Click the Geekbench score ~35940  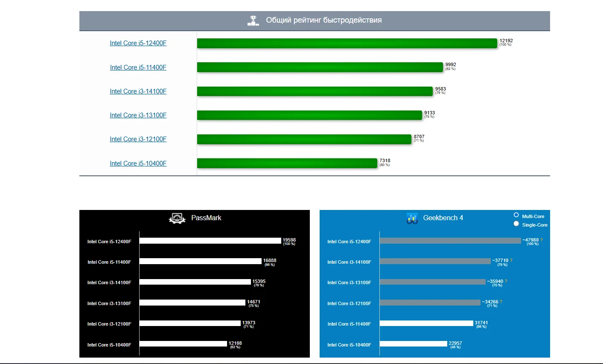[495, 281]
